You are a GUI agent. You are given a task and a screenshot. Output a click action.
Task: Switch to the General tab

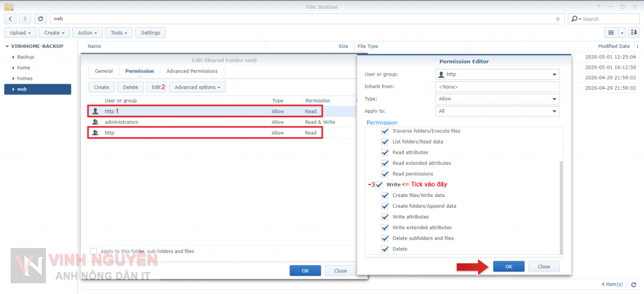[104, 71]
